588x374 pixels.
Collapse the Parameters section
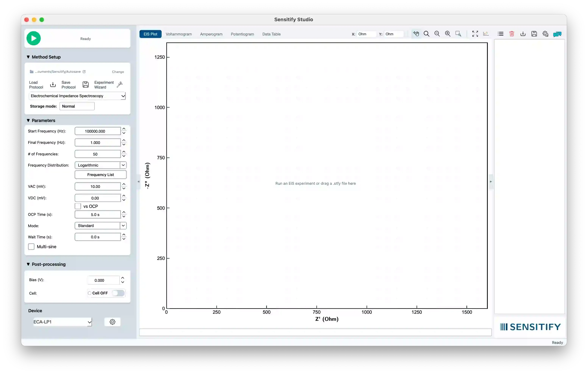28,120
